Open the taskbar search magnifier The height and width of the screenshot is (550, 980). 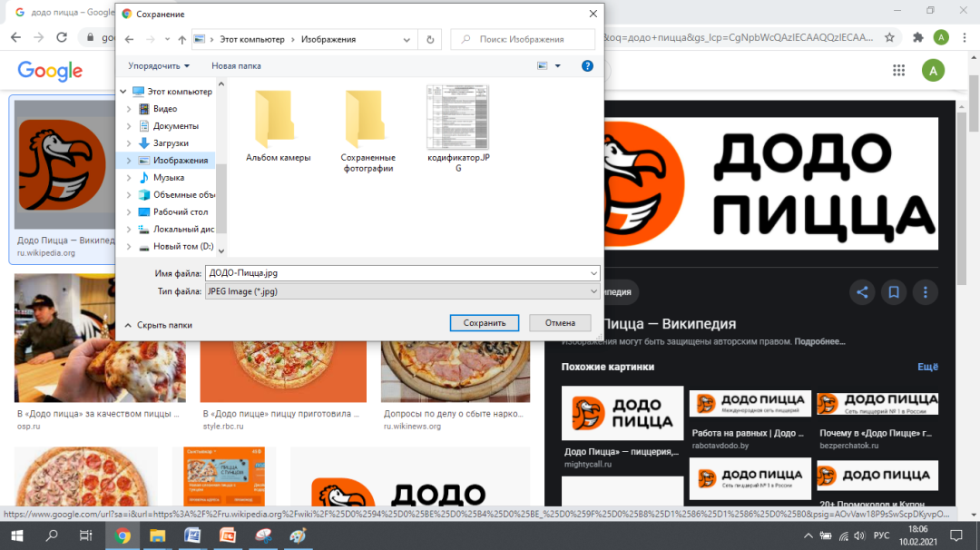pyautogui.click(x=52, y=535)
